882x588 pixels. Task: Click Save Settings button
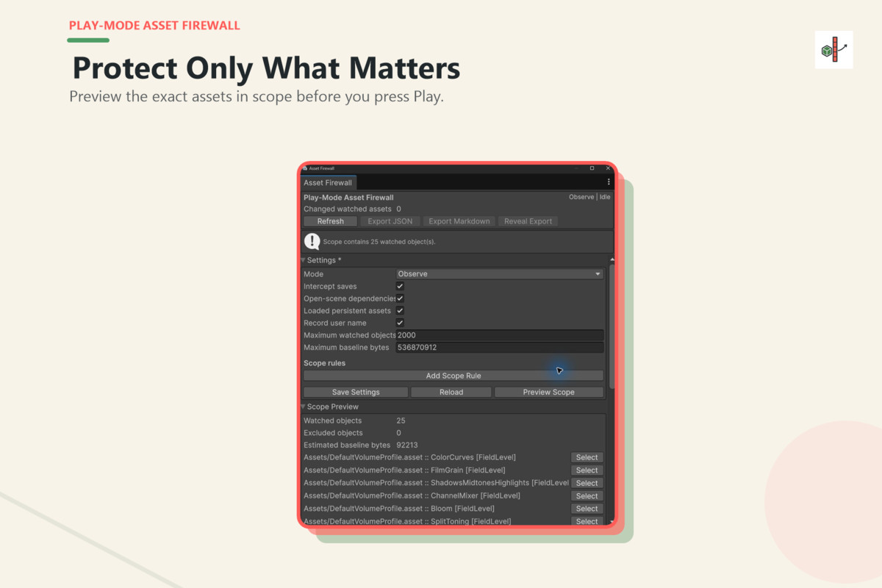point(356,392)
